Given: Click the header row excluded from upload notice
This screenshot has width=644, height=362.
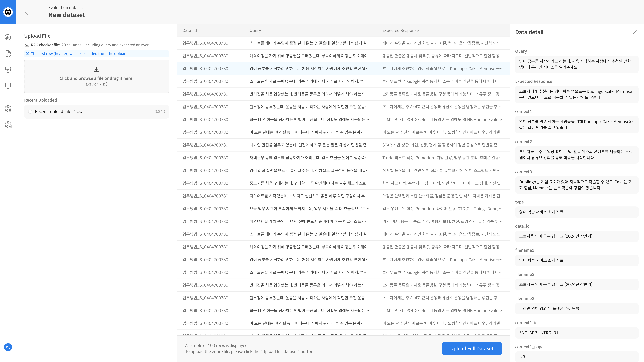Looking at the screenshot, I should pos(97,54).
